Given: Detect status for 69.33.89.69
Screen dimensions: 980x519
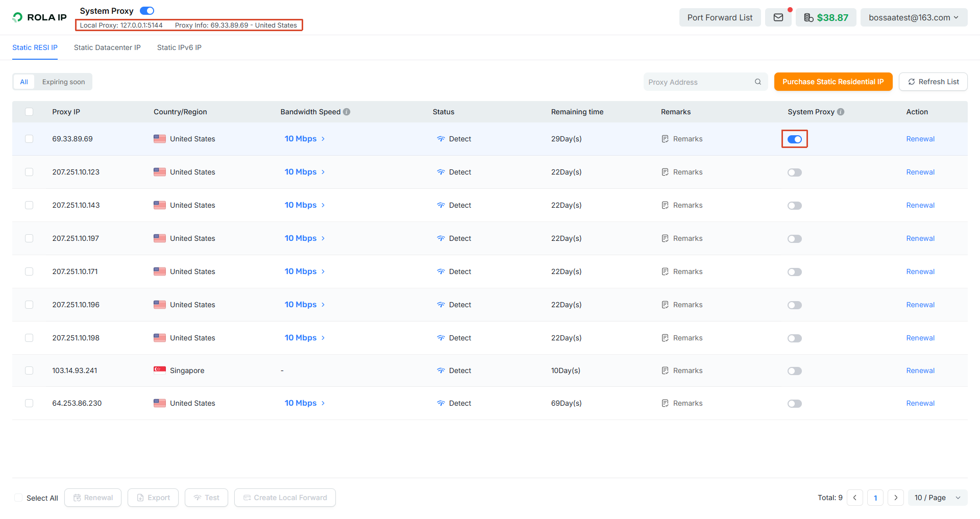Looking at the screenshot, I should tap(454, 139).
